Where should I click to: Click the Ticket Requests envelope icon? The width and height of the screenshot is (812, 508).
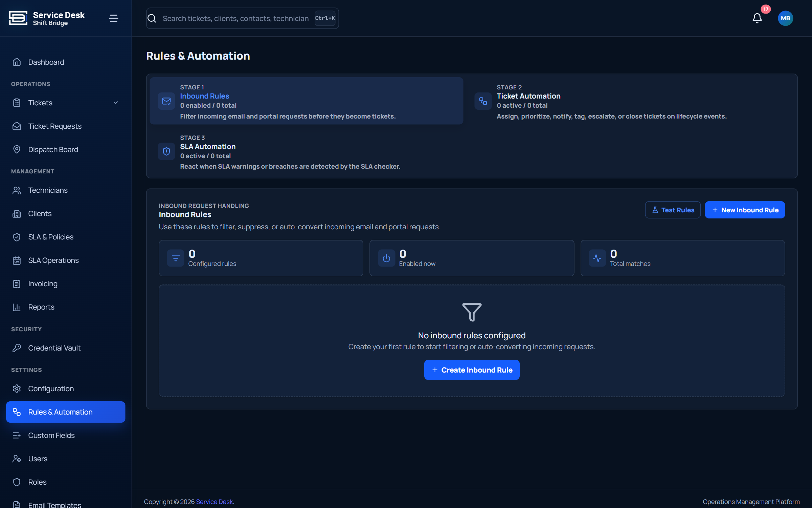[x=17, y=126]
